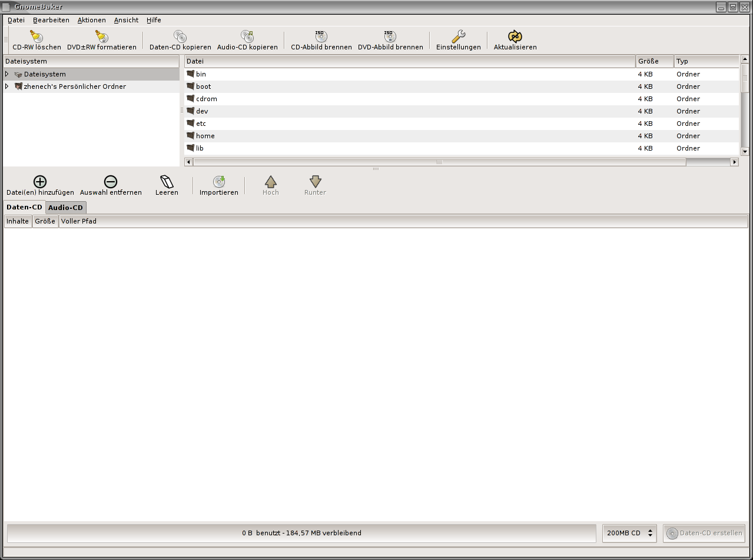The height and width of the screenshot is (560, 753).
Task: Open Daten-CD kopieren tool
Action: [180, 36]
